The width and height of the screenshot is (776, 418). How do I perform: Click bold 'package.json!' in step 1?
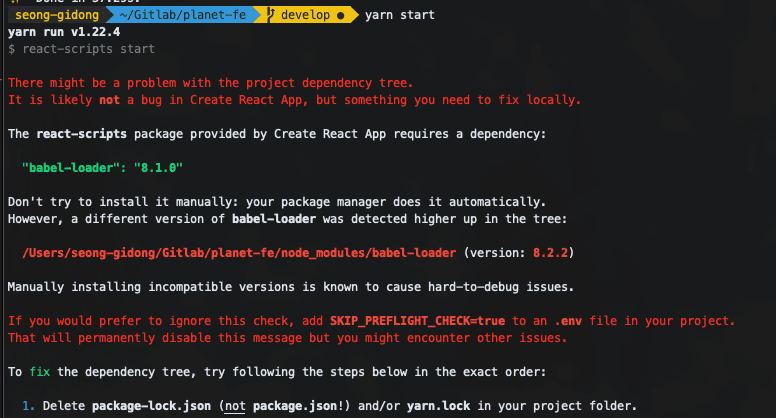click(x=298, y=406)
